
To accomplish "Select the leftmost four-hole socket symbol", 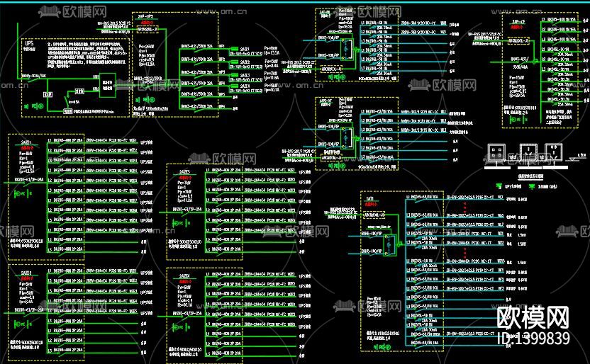I will 496,154.
